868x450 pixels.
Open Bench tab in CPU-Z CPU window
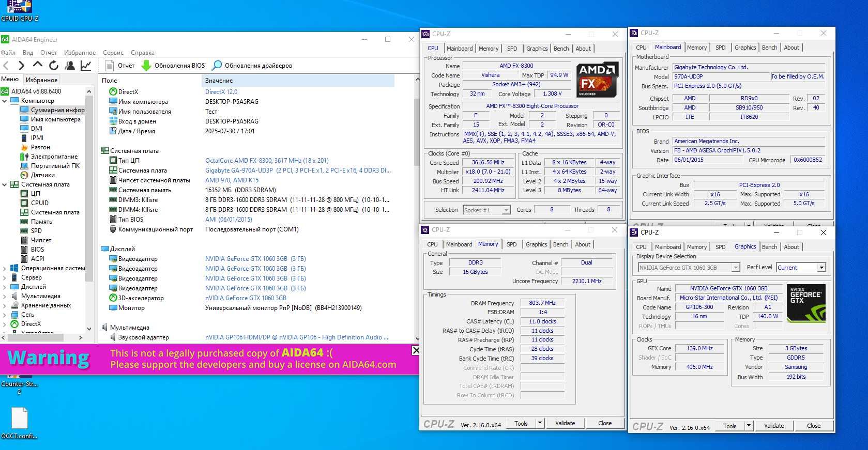[x=561, y=49]
